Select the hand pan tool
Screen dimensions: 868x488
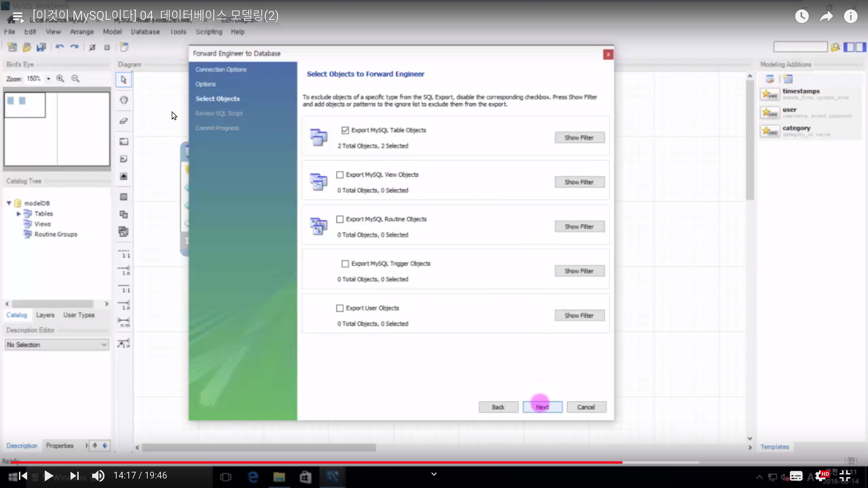tap(123, 100)
